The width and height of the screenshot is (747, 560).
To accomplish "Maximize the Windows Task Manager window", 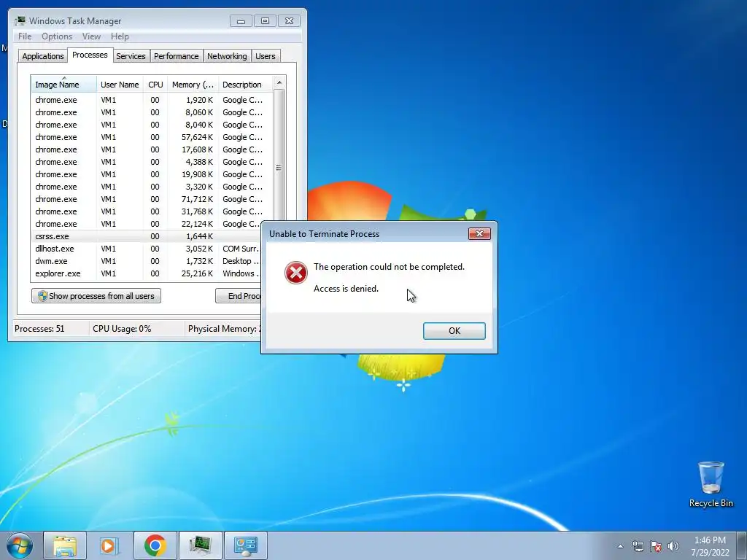I will pos(266,21).
